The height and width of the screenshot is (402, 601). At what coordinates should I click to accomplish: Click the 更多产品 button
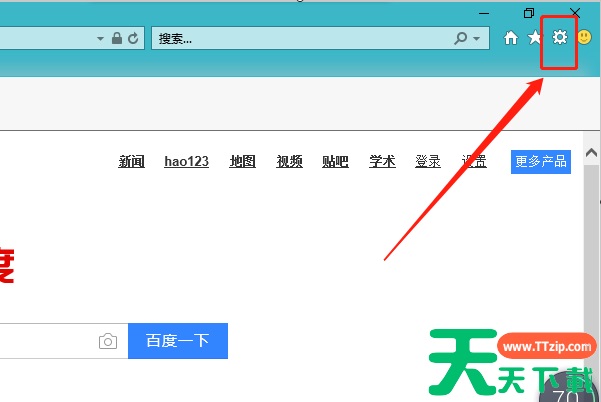pyautogui.click(x=541, y=162)
